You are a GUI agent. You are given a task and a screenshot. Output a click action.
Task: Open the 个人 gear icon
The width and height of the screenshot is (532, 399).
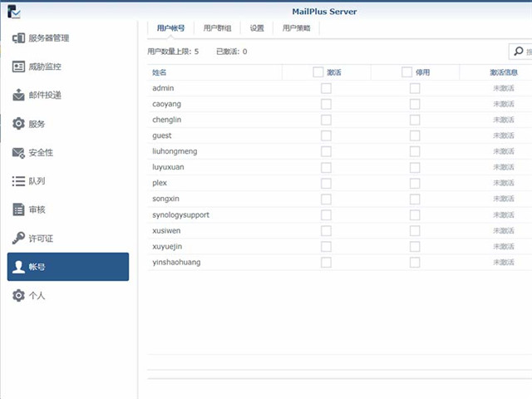18,296
